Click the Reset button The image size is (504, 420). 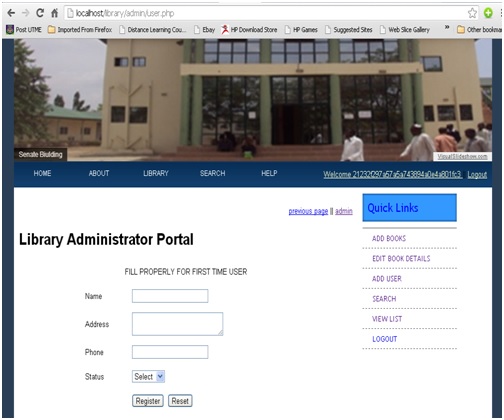(x=180, y=401)
